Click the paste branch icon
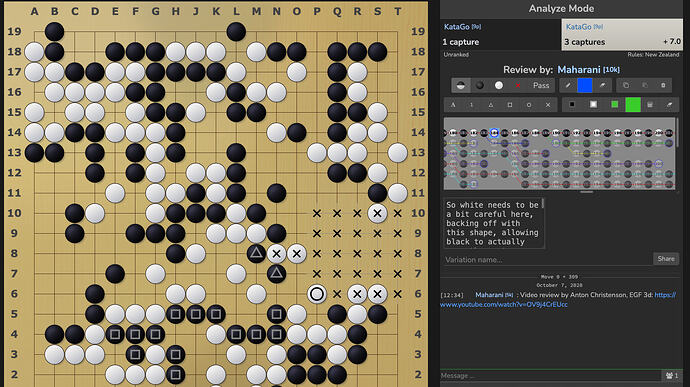Image resolution: width=690 pixels, height=387 pixels. pos(645,85)
